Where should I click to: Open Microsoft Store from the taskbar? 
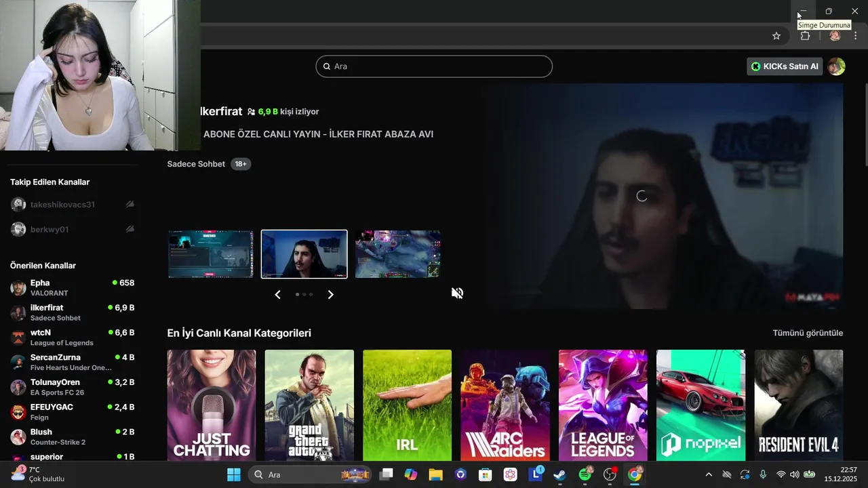tap(486, 474)
